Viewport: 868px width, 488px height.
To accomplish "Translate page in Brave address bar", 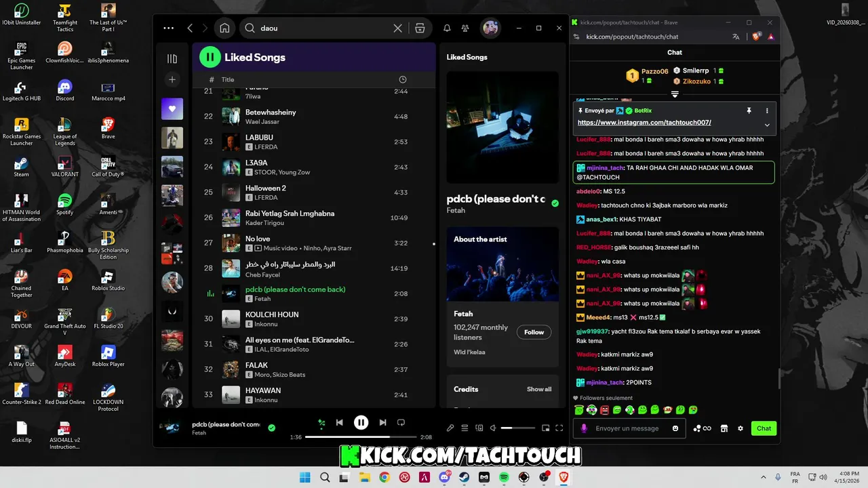I will point(736,37).
